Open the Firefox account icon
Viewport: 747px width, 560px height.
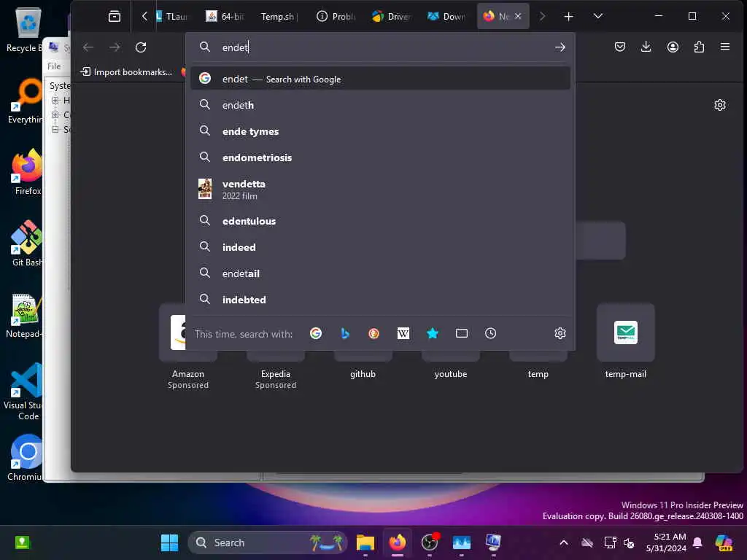(673, 47)
